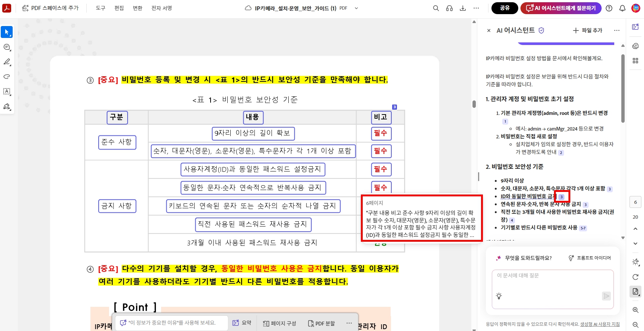Viewport: 644px width, 331px height.
Task: Open the 편집 menu
Action: [119, 8]
